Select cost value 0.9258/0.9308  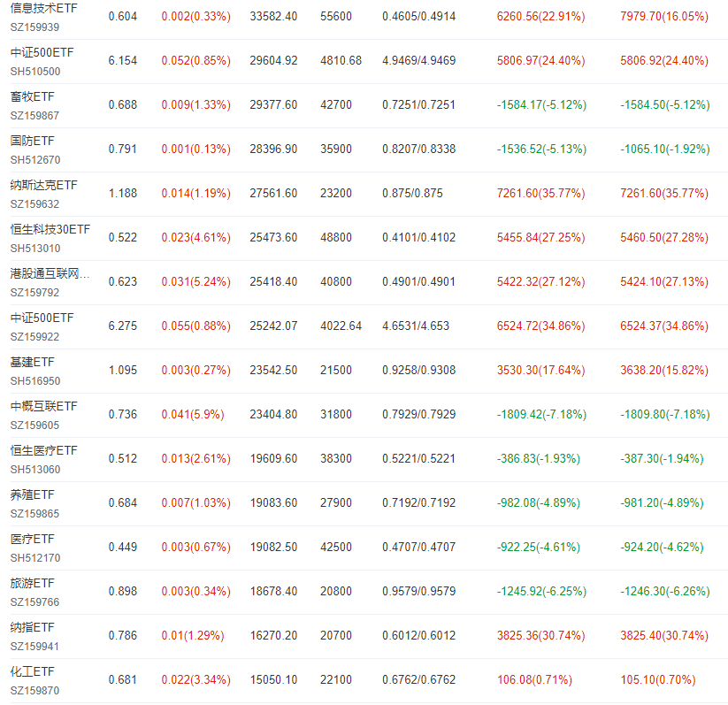(418, 370)
